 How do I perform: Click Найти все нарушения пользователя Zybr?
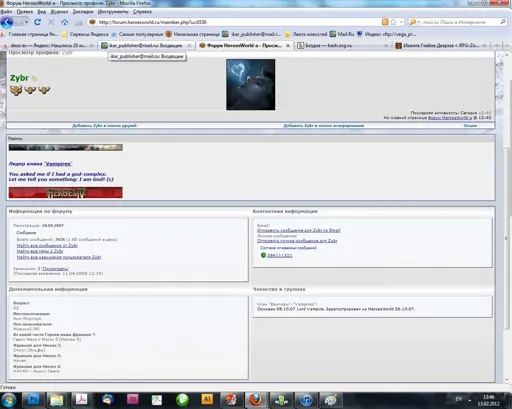pos(59,257)
